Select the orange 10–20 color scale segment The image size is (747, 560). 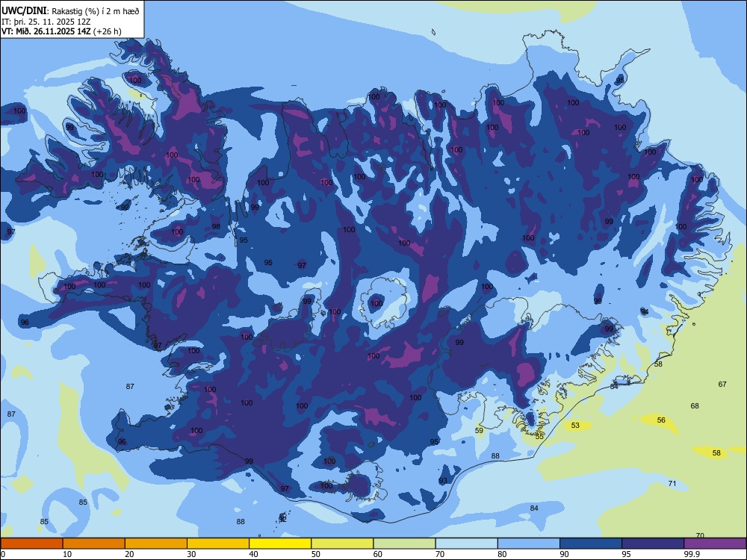(94, 544)
